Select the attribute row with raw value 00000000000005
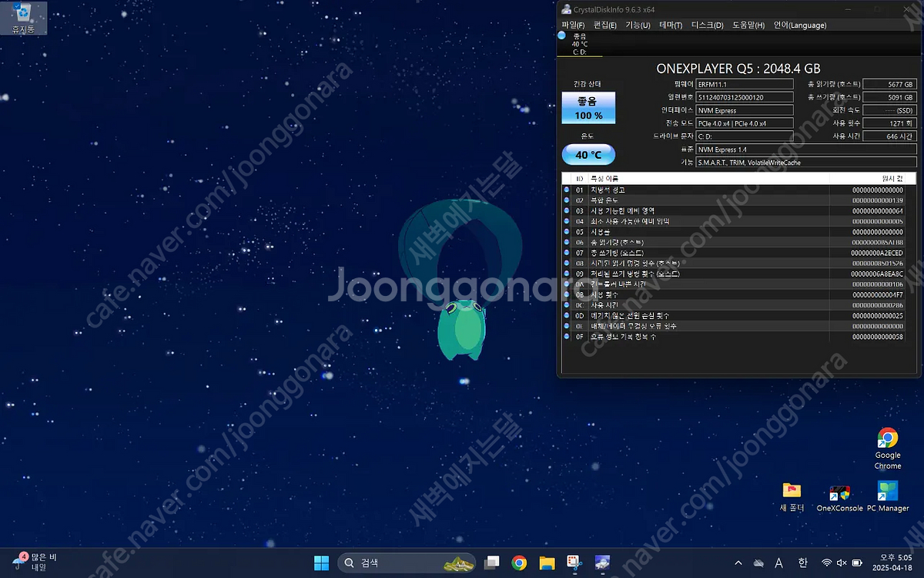 click(x=734, y=221)
